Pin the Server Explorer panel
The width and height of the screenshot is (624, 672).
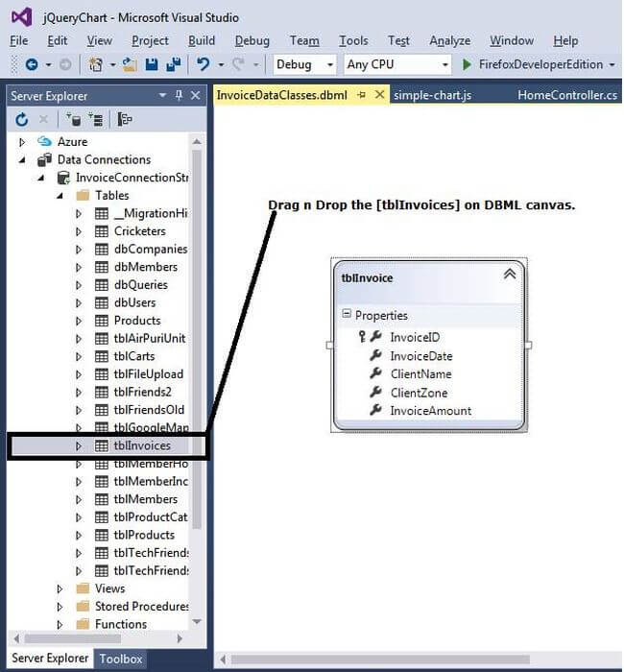click(x=180, y=95)
